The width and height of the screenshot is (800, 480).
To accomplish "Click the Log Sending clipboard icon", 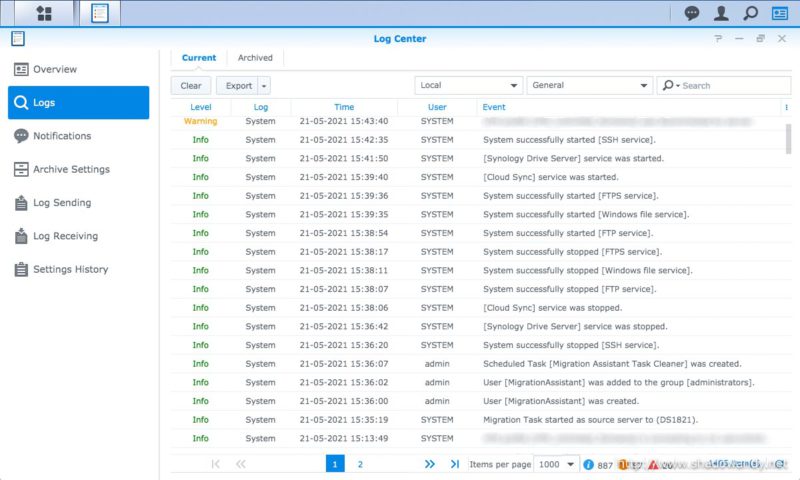I will point(21,203).
